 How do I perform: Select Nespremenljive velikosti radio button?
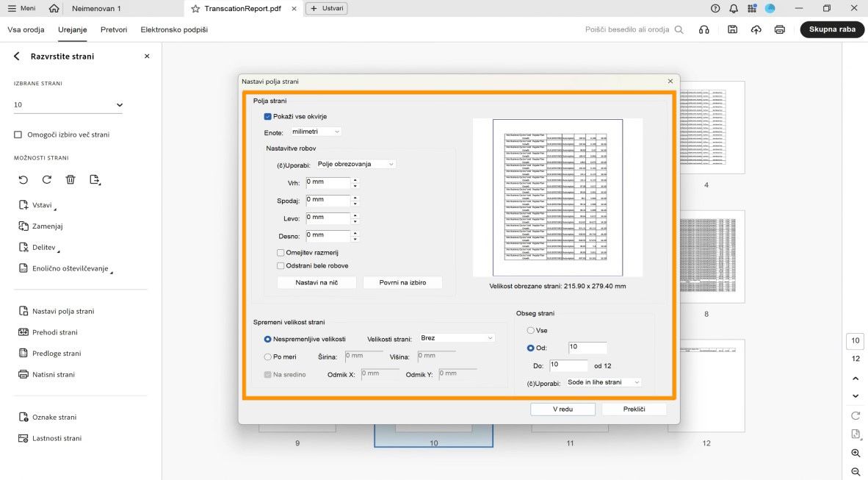267,339
